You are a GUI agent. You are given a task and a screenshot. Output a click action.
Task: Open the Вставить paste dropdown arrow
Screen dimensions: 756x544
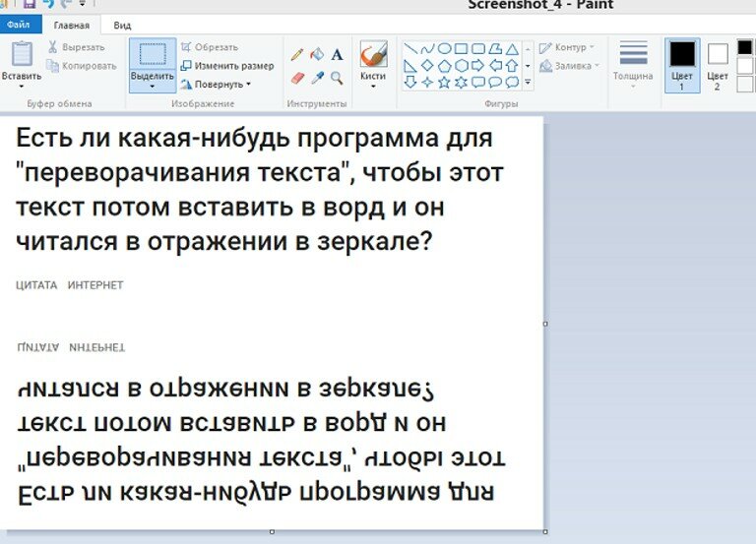point(21,87)
